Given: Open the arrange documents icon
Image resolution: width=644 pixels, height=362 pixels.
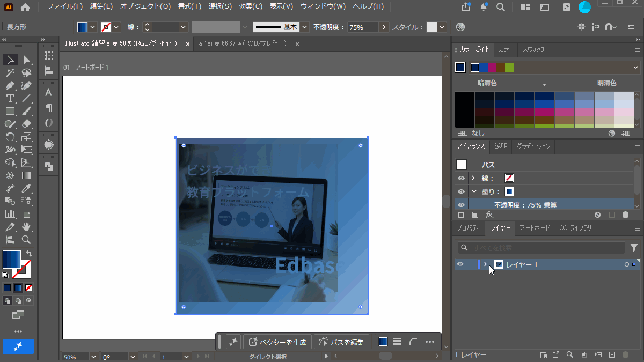Looking at the screenshot, I should (525, 7).
